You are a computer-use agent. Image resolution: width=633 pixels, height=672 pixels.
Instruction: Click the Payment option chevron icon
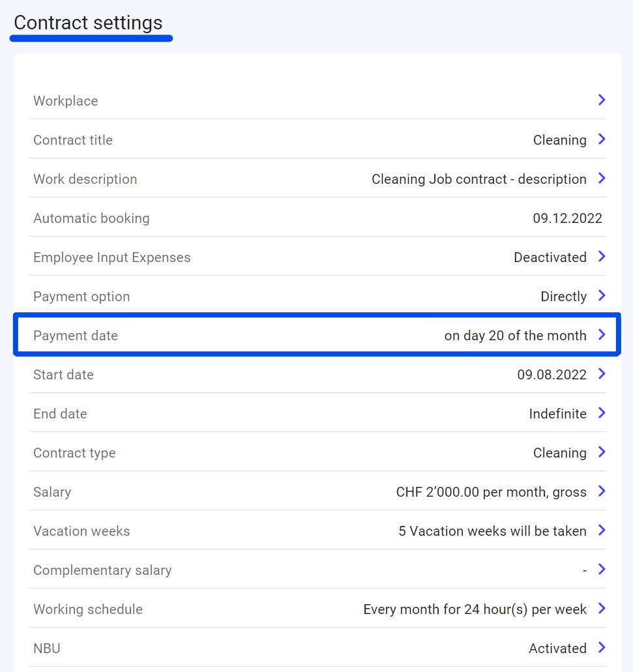[x=602, y=295]
